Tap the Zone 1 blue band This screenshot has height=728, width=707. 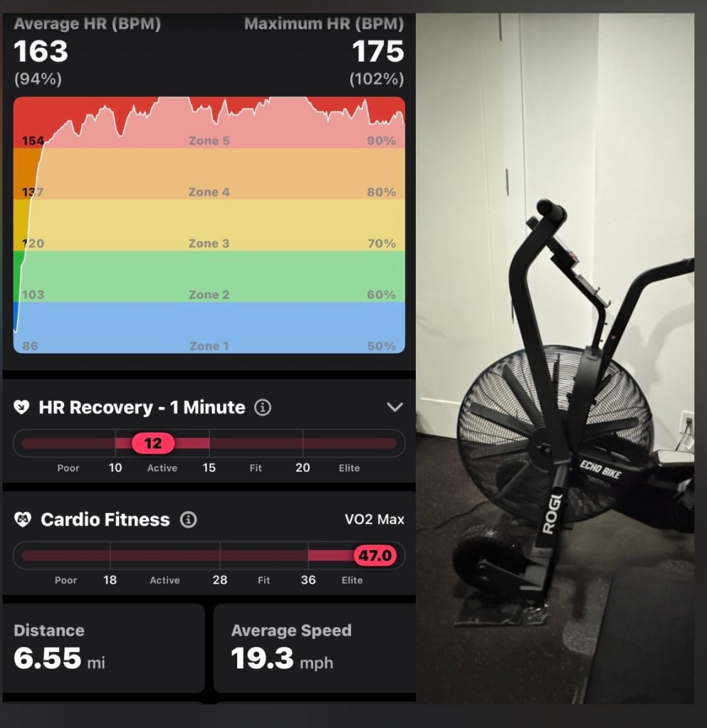click(x=209, y=328)
